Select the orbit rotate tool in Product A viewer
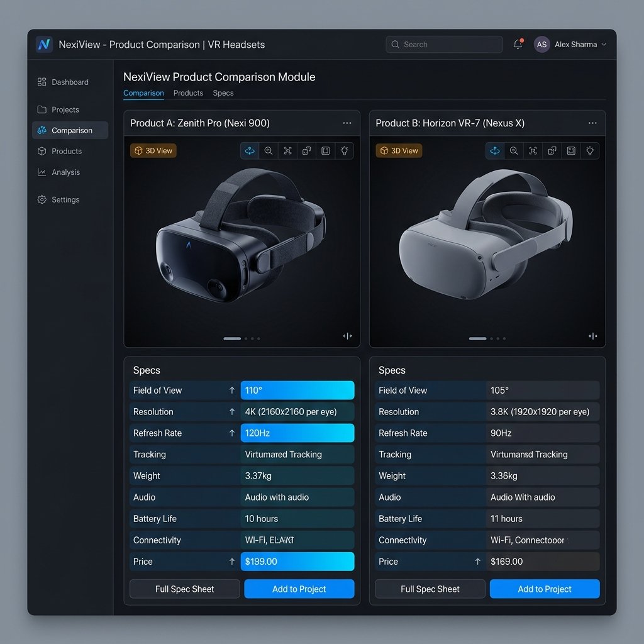The image size is (644, 644). pos(250,151)
